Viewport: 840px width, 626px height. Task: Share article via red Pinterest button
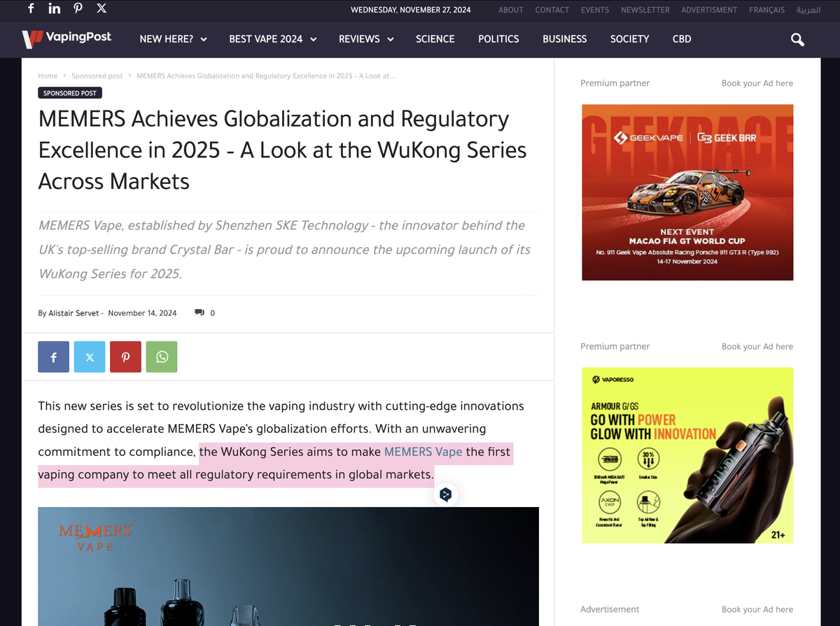pos(126,357)
